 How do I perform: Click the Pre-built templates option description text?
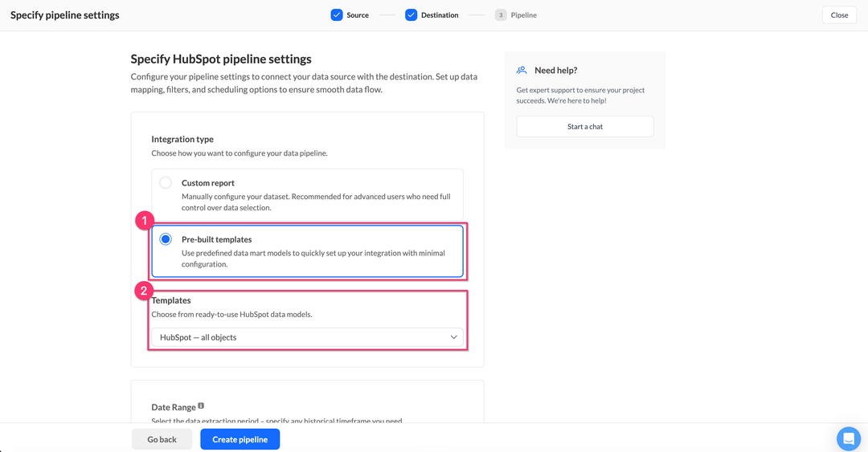[313, 259]
